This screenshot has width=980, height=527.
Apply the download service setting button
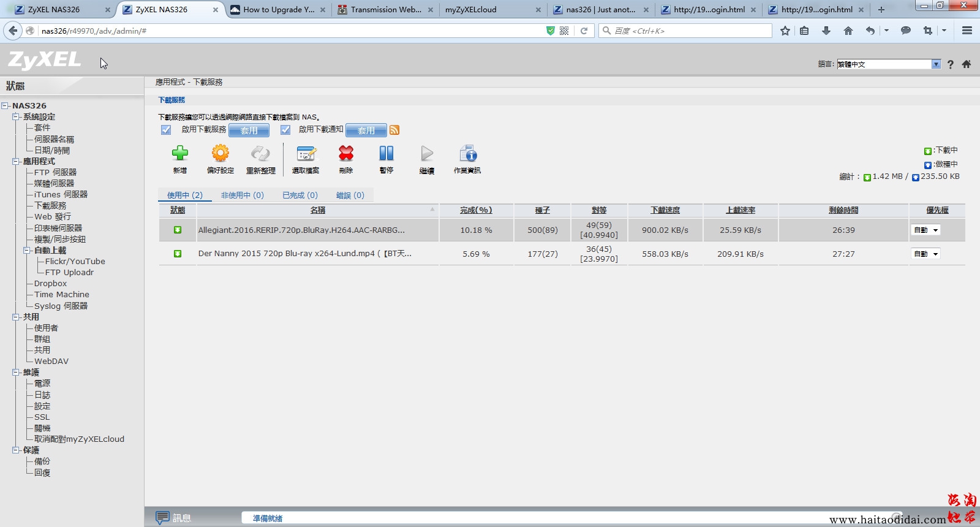[x=249, y=131]
